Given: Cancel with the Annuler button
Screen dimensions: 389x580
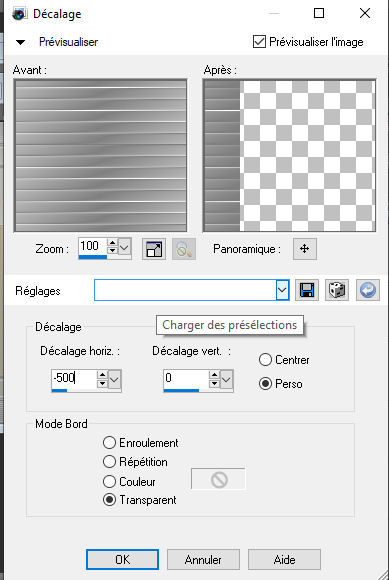Looking at the screenshot, I should tap(203, 559).
